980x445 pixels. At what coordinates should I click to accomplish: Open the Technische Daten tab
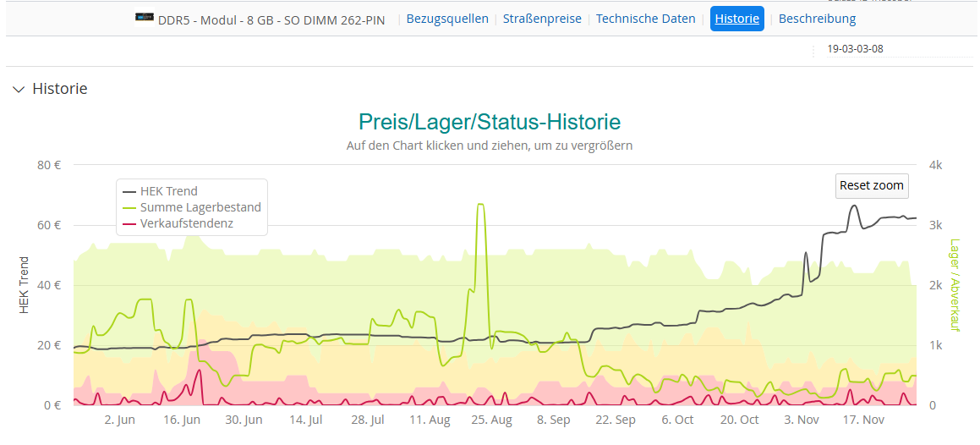pyautogui.click(x=646, y=19)
